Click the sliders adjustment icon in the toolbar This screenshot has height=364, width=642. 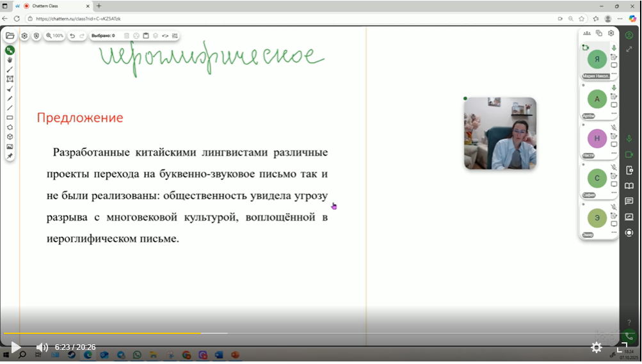tap(175, 36)
